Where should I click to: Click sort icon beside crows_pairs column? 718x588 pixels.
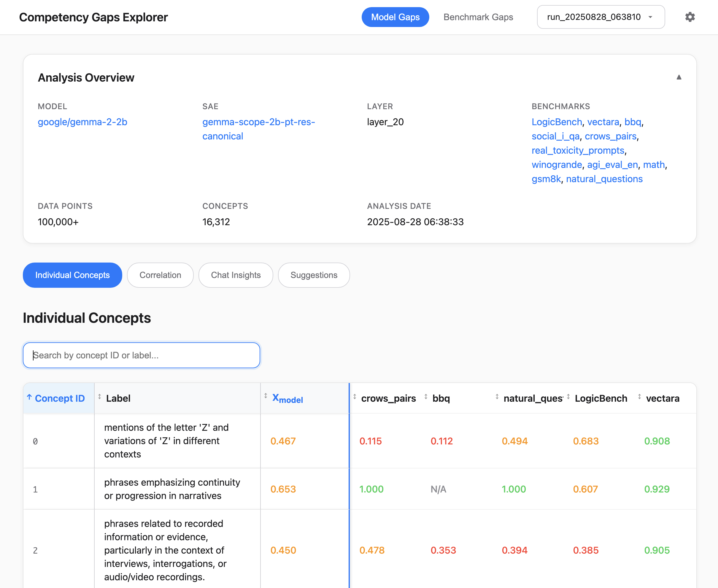[x=355, y=396]
